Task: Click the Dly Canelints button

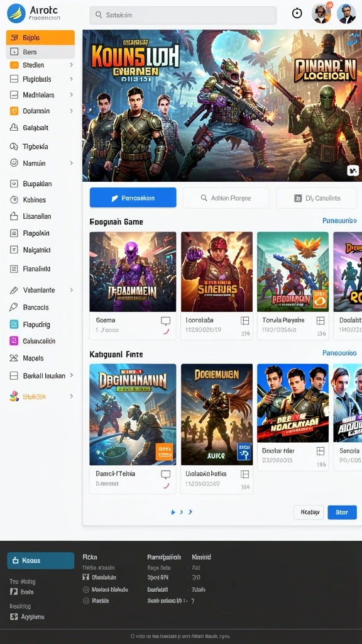Action: [x=317, y=198]
